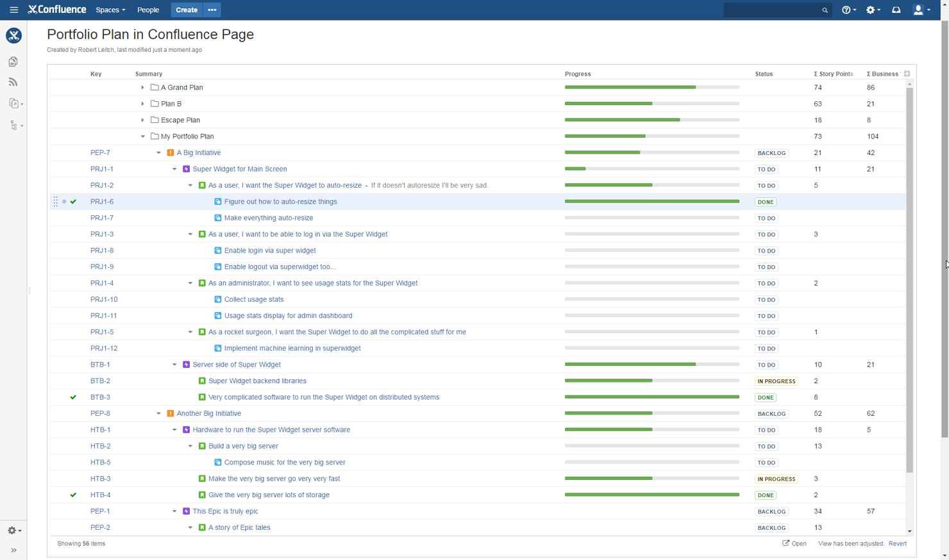
Task: Expand the Plan B folder
Action: click(x=142, y=104)
